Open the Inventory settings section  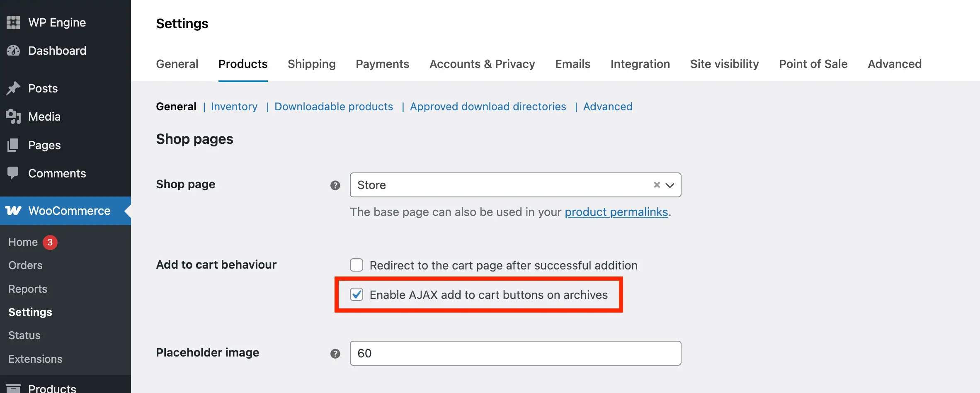[234, 107]
